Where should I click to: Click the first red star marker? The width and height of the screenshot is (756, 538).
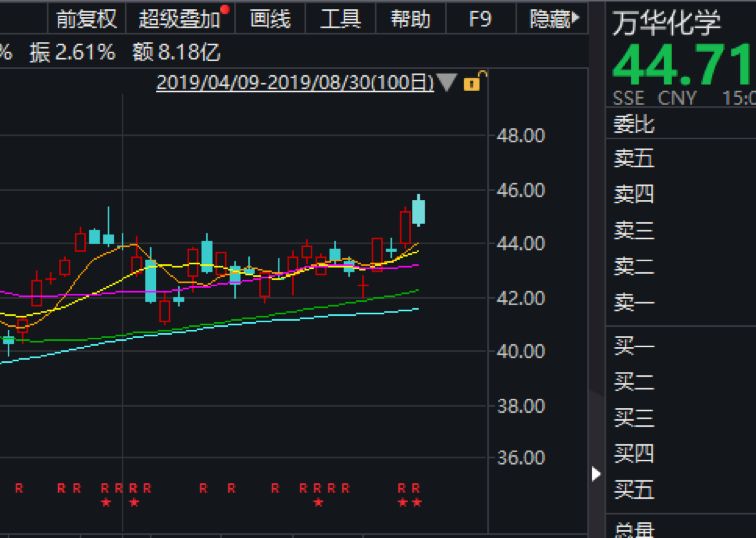tap(106, 503)
